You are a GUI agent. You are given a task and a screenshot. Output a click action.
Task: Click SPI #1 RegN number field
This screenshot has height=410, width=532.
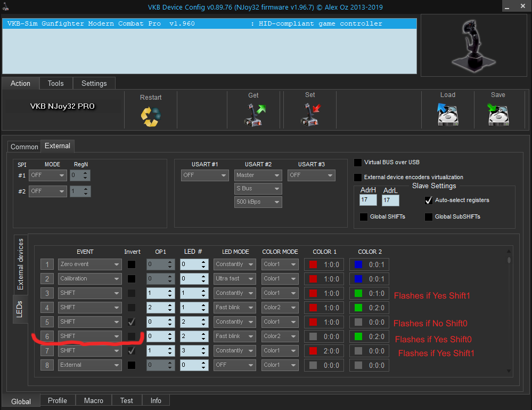(80, 175)
